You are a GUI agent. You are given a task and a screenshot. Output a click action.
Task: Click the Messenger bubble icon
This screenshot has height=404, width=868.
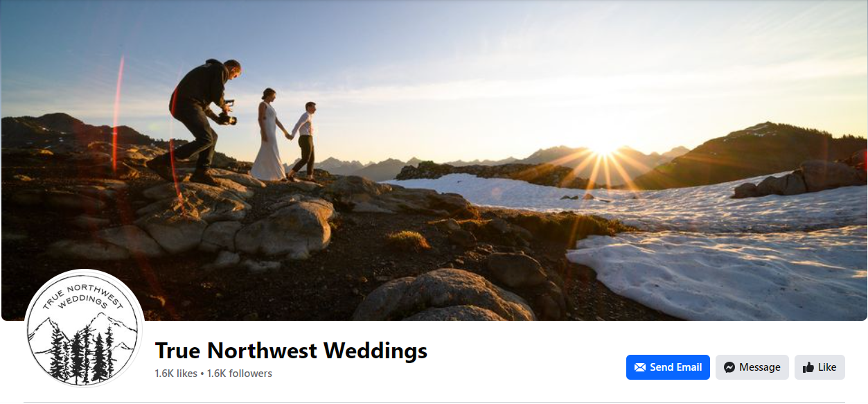(x=729, y=367)
